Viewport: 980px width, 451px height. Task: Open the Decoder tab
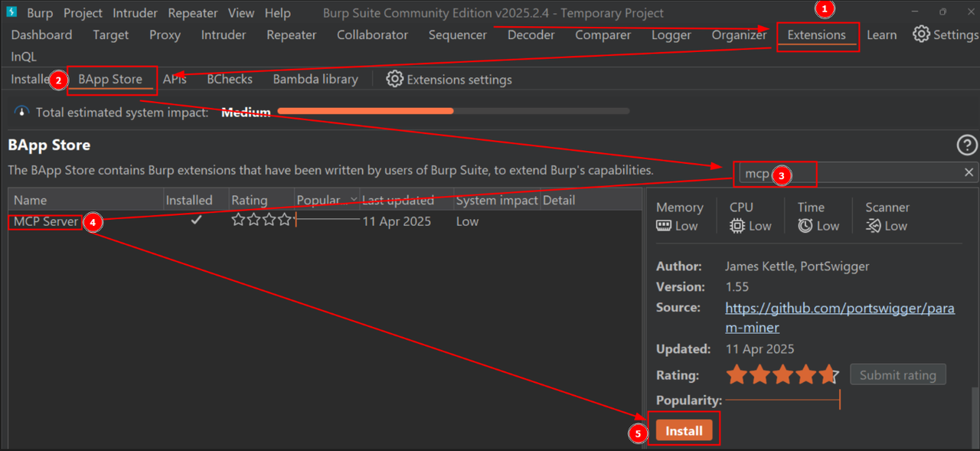[531, 35]
